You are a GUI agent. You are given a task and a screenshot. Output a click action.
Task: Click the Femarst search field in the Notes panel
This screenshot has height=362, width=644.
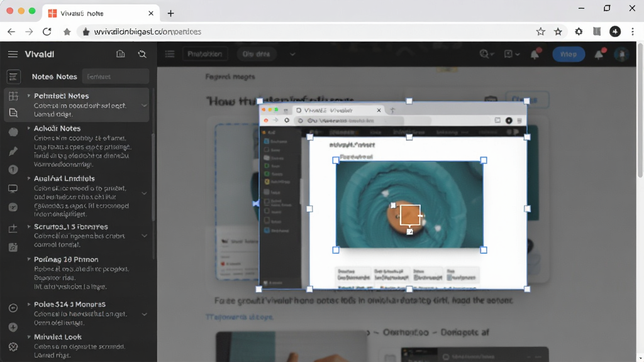pos(116,76)
